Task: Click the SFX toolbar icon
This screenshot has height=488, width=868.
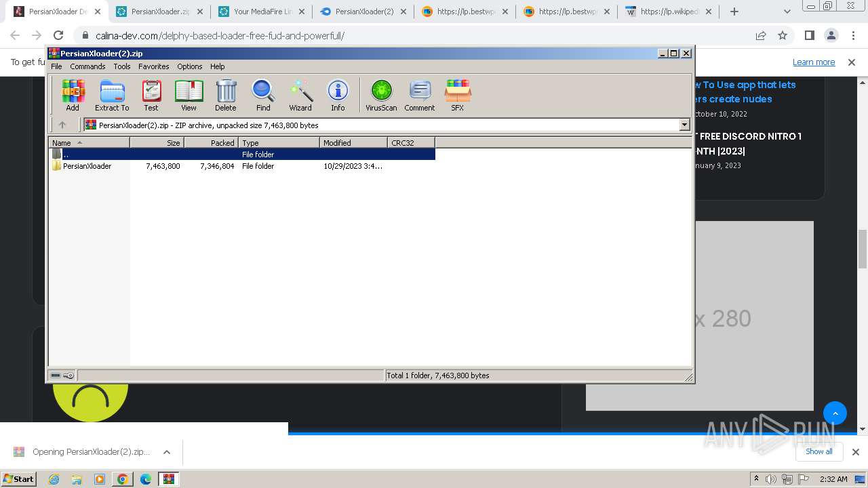Action: click(x=458, y=95)
